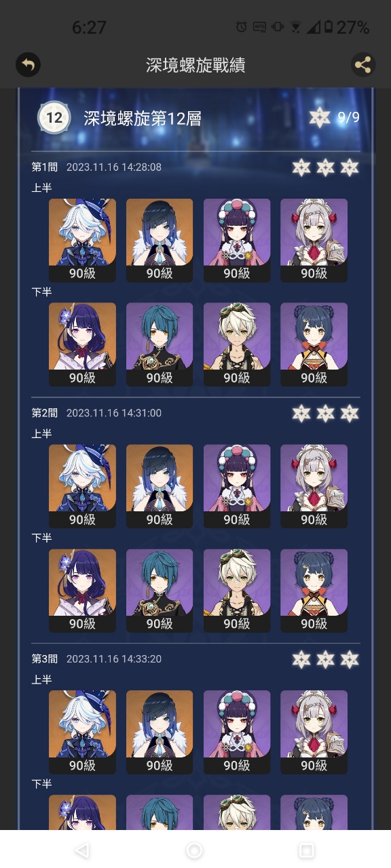
Task: Tap the middle star of Chamber 2
Action: 326,413
